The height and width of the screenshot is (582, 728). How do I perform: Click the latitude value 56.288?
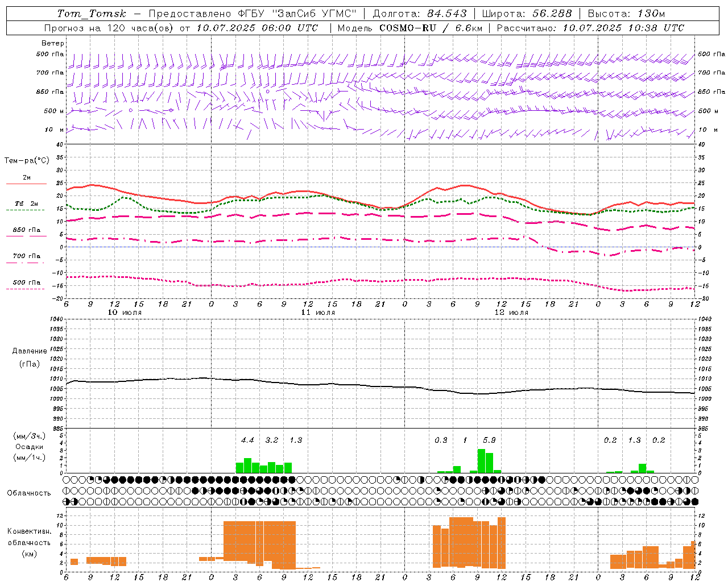552,14
